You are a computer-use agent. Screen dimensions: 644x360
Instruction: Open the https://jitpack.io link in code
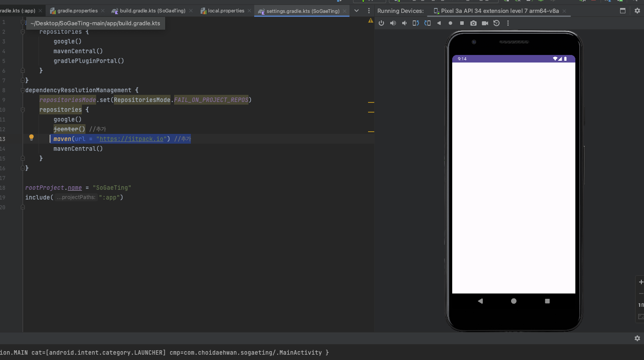click(132, 139)
